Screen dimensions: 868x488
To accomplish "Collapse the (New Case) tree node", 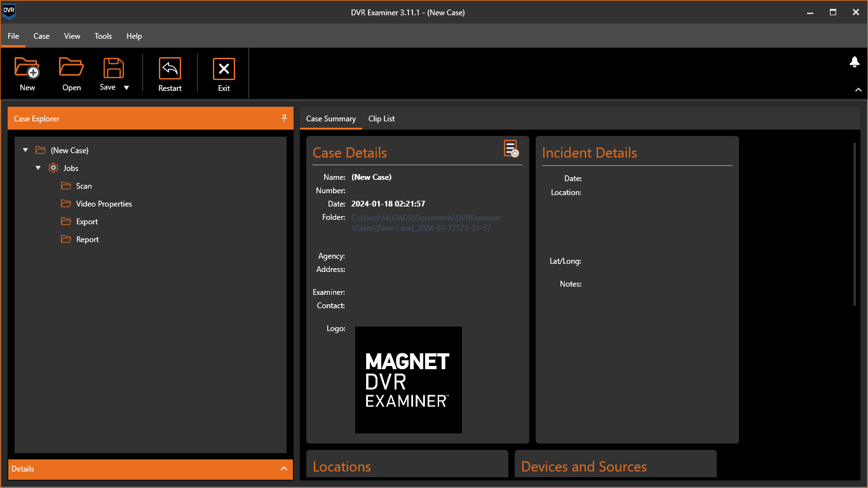I will (x=25, y=151).
